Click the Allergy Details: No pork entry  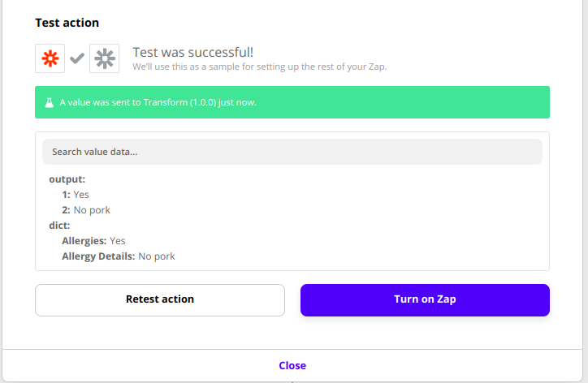118,256
